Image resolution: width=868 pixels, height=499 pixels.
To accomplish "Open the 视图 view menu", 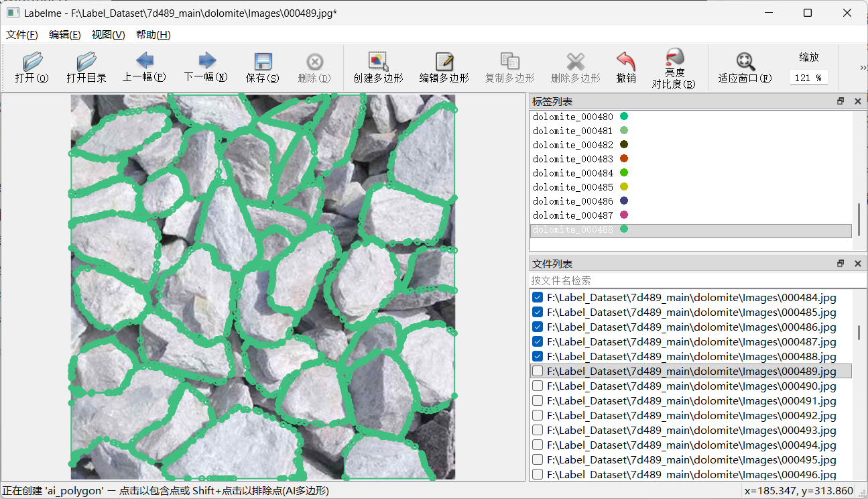I will point(107,35).
